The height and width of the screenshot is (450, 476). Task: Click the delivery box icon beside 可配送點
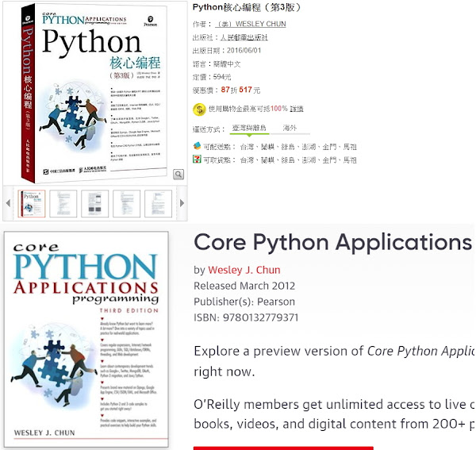coord(197,146)
